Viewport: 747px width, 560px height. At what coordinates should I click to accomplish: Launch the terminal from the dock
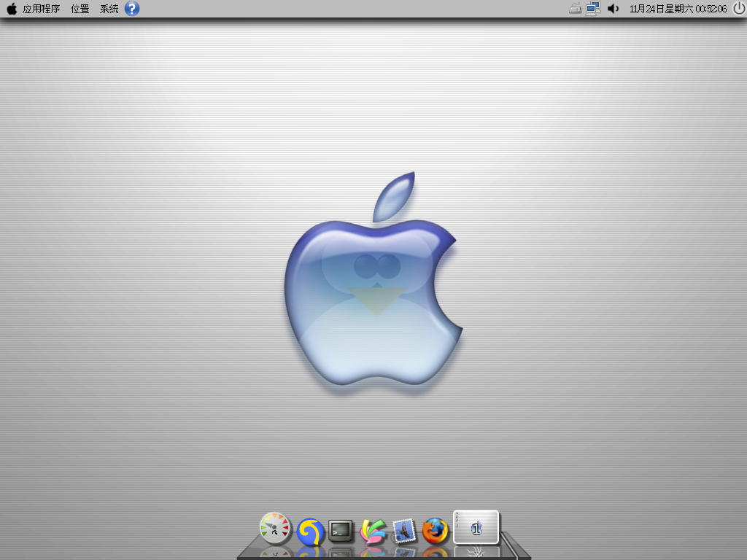[341, 531]
